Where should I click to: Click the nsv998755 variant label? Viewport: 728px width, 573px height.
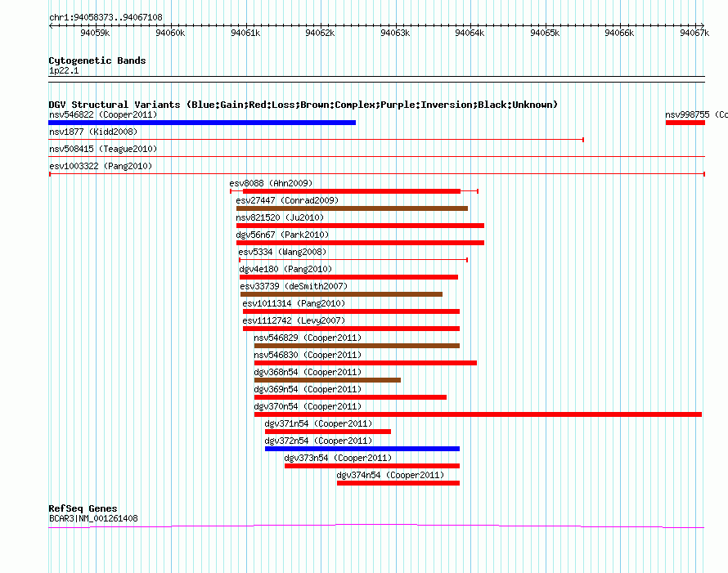click(696, 114)
